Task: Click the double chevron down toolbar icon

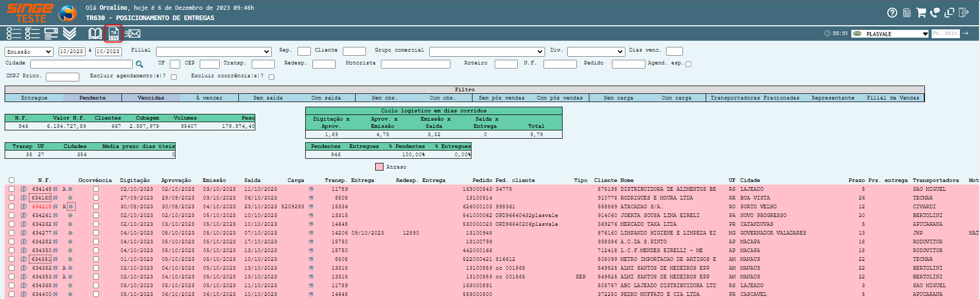Action: click(x=69, y=34)
